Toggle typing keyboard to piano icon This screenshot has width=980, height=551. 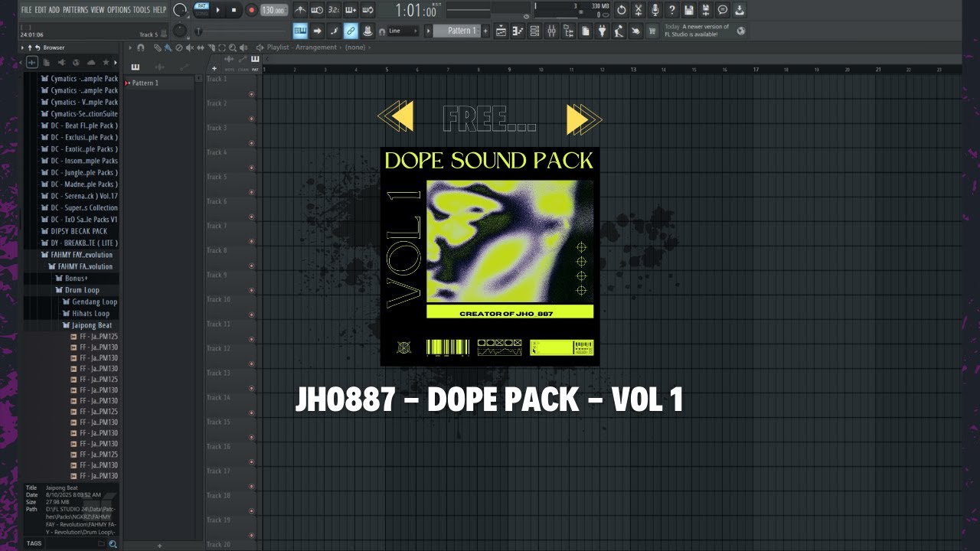300,31
